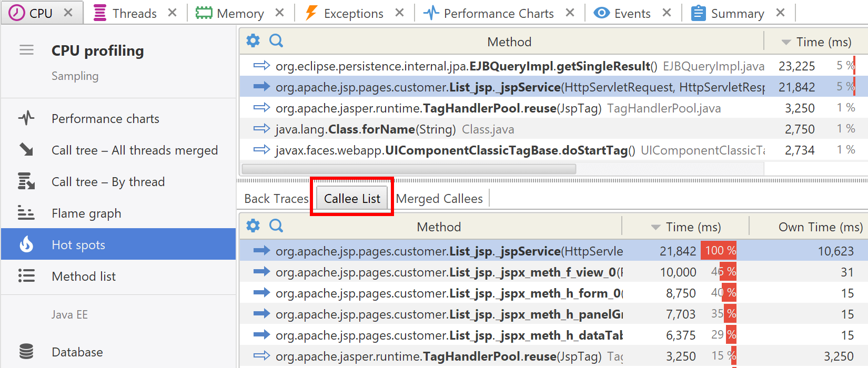Viewport: 868px width, 368px height.
Task: Switch to the Memory tab
Action: click(240, 13)
